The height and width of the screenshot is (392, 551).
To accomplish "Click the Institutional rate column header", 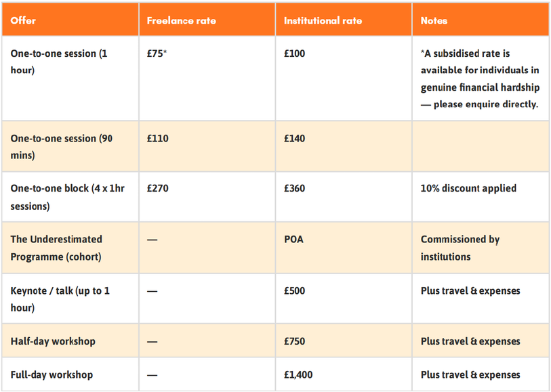I will [323, 20].
